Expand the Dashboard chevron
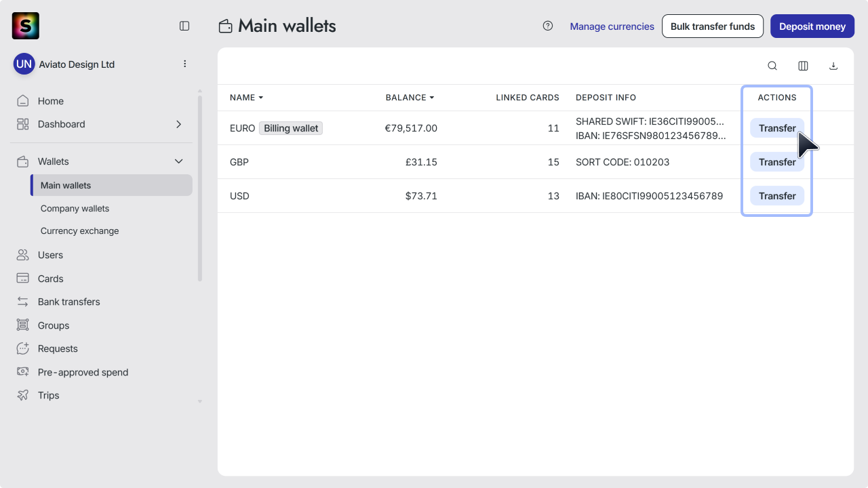The image size is (868, 488). point(179,124)
